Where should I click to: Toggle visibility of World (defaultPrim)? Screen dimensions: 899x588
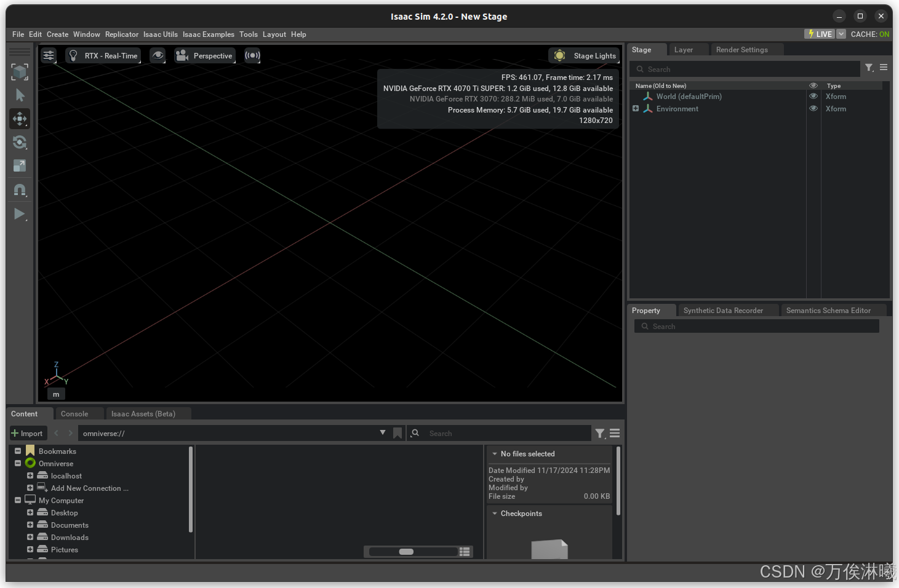tap(813, 97)
